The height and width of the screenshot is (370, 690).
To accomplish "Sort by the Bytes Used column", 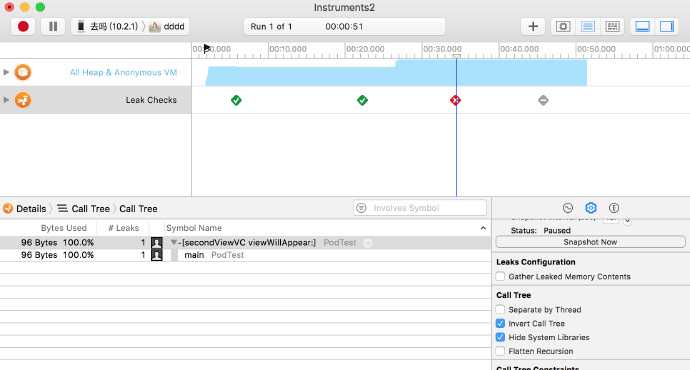I will coord(64,228).
